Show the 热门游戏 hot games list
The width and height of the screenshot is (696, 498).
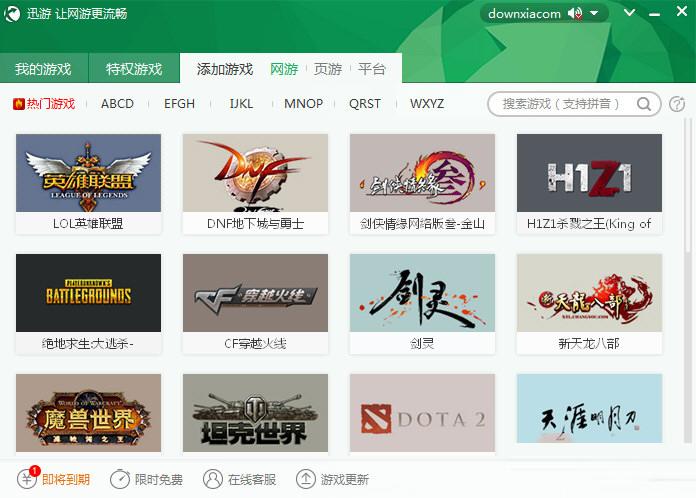coord(44,104)
